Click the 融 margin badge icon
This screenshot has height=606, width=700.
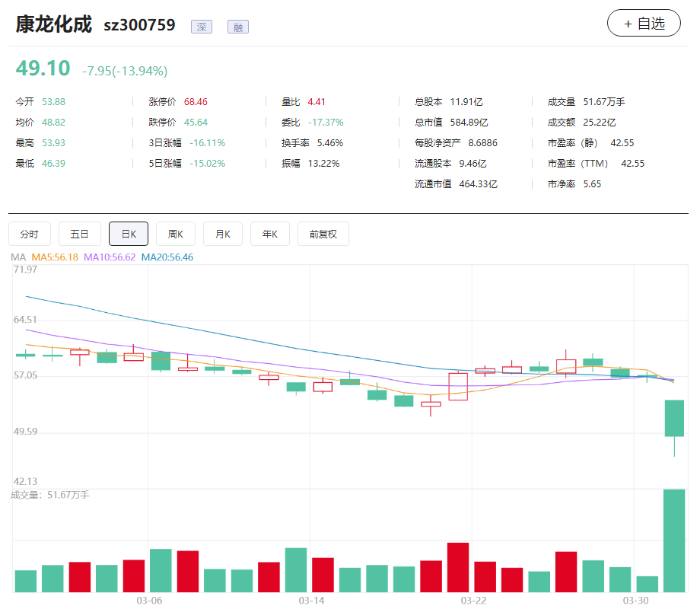pos(238,27)
